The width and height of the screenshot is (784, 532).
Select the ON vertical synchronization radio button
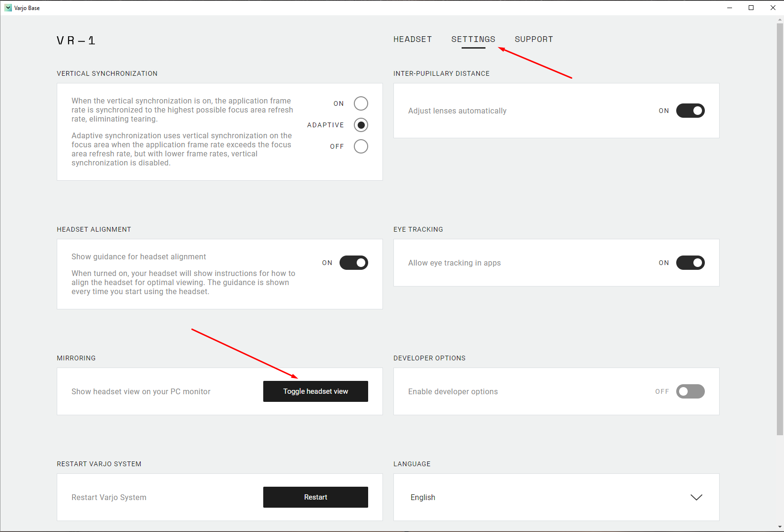click(361, 103)
